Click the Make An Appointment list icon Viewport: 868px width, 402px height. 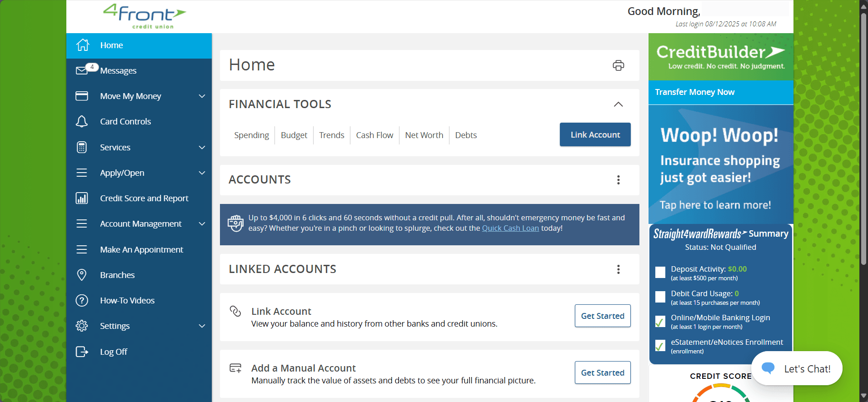click(x=82, y=249)
